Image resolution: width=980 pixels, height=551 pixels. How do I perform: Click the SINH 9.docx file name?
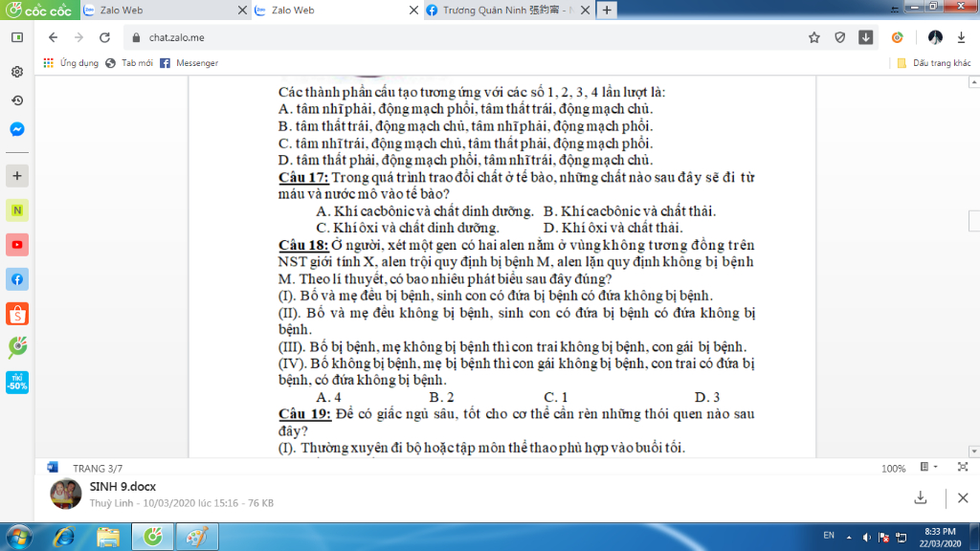point(122,486)
